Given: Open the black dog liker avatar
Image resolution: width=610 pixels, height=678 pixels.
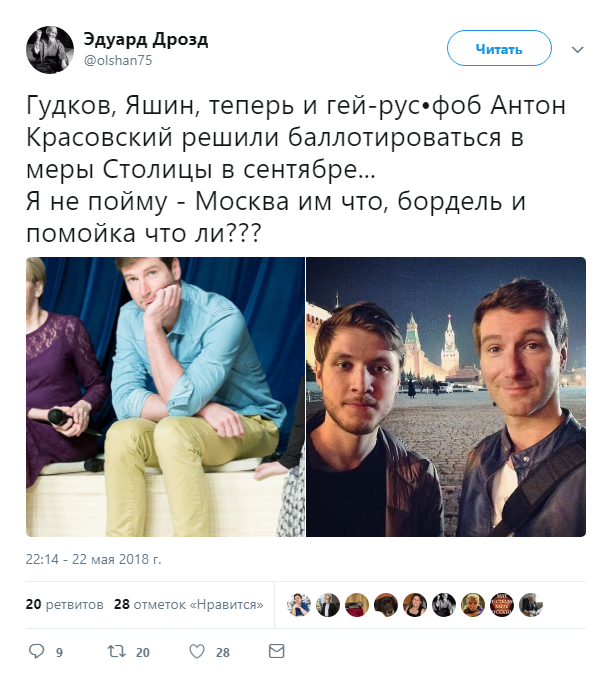Looking at the screenshot, I should (386, 604).
